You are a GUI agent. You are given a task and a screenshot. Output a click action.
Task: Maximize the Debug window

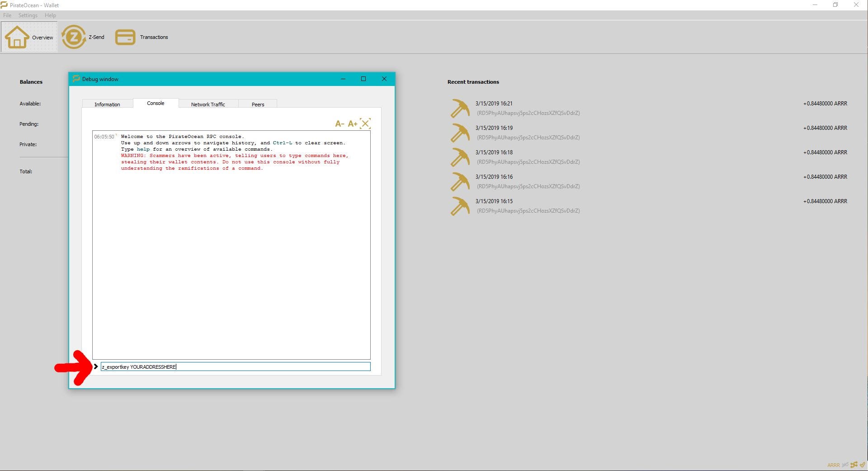pos(363,79)
